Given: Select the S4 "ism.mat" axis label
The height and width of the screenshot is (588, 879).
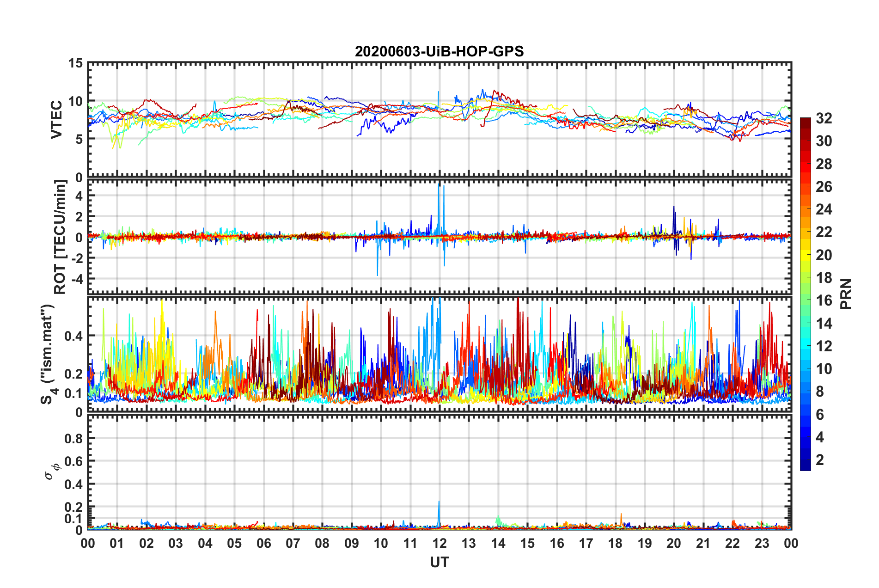Looking at the screenshot, I should 48,355.
